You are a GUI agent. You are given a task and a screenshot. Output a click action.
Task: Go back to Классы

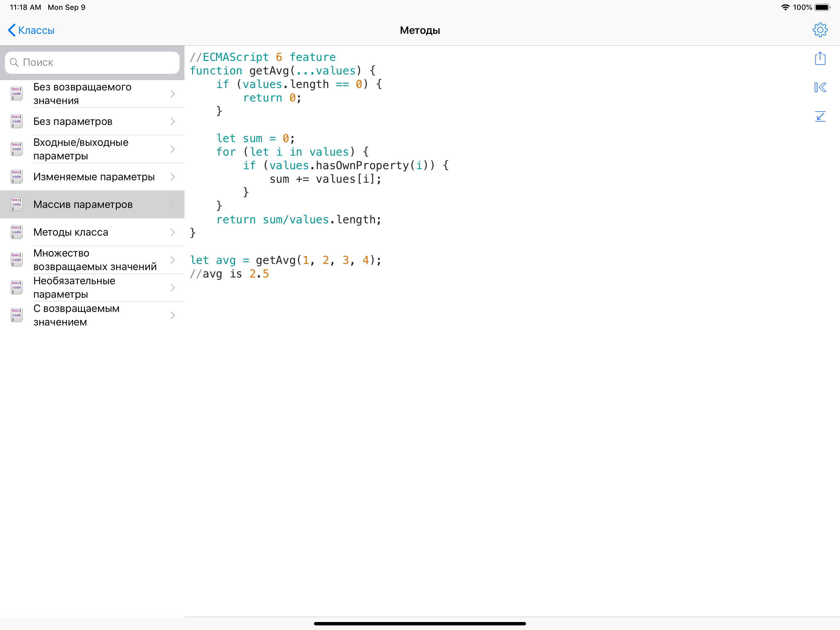(36, 30)
